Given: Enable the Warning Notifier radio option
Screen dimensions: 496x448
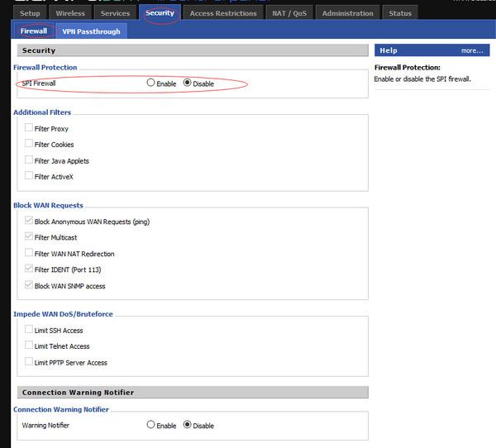Looking at the screenshot, I should 150,425.
